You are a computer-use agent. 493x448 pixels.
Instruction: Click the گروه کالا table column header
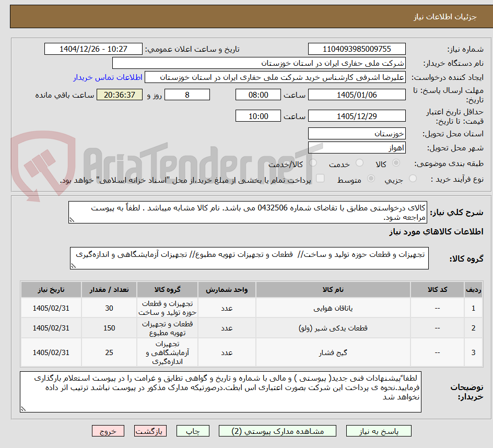pos(167,290)
